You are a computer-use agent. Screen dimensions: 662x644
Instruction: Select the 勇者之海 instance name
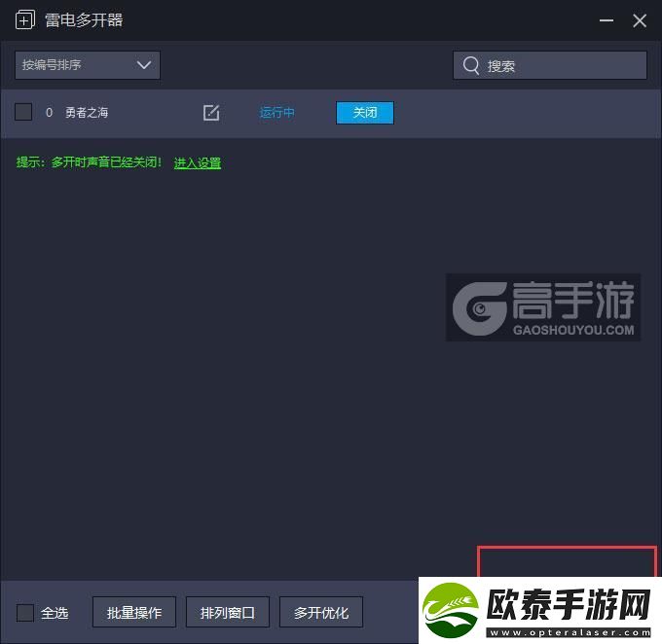87,112
